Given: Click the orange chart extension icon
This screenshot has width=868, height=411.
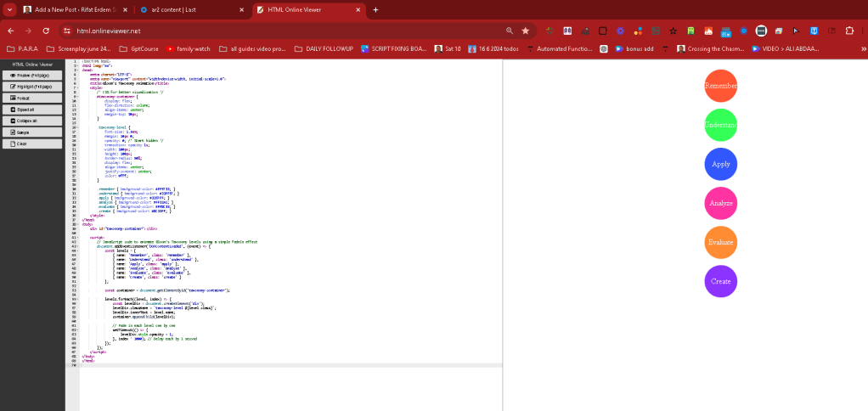Looking at the screenshot, I should coord(708,31).
